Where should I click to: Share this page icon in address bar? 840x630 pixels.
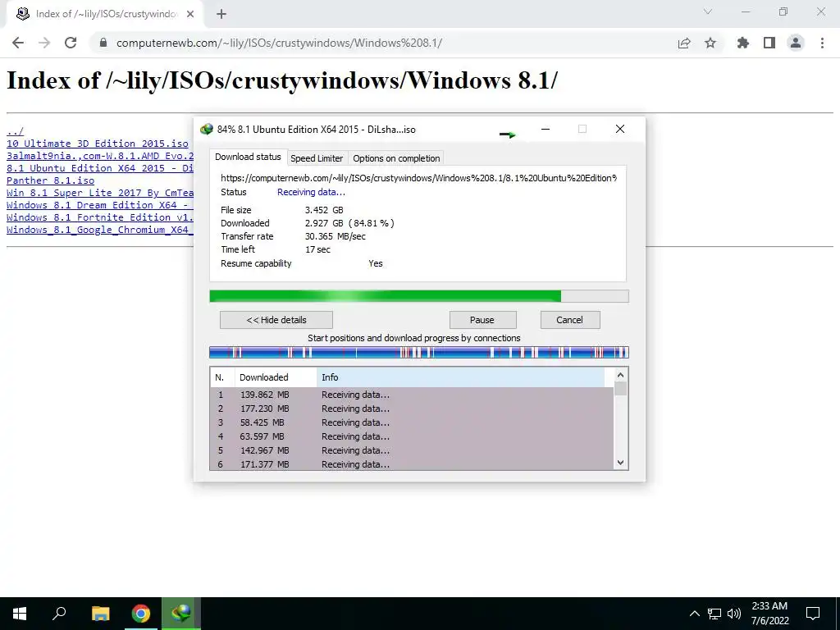point(684,43)
